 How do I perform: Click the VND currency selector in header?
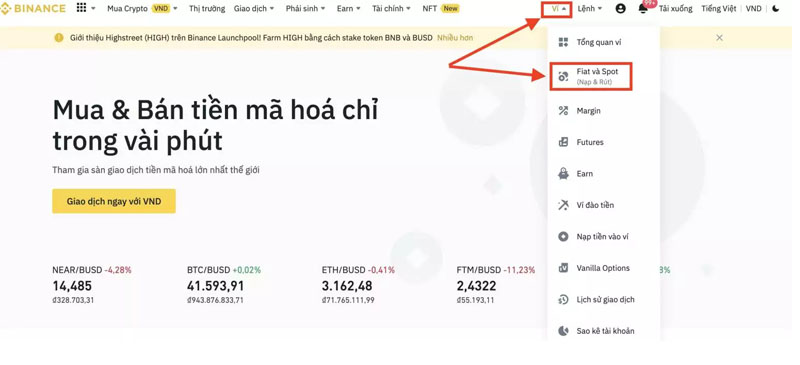click(754, 9)
